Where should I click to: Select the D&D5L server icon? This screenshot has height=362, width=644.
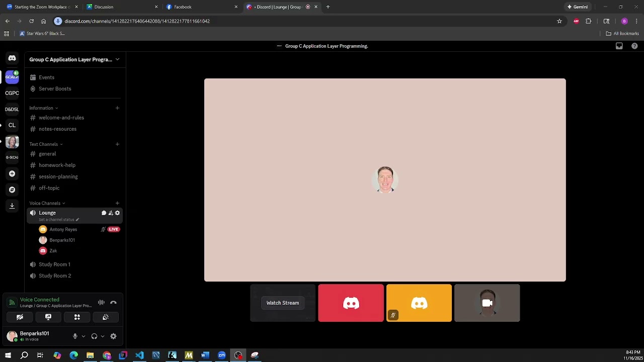tap(12, 109)
